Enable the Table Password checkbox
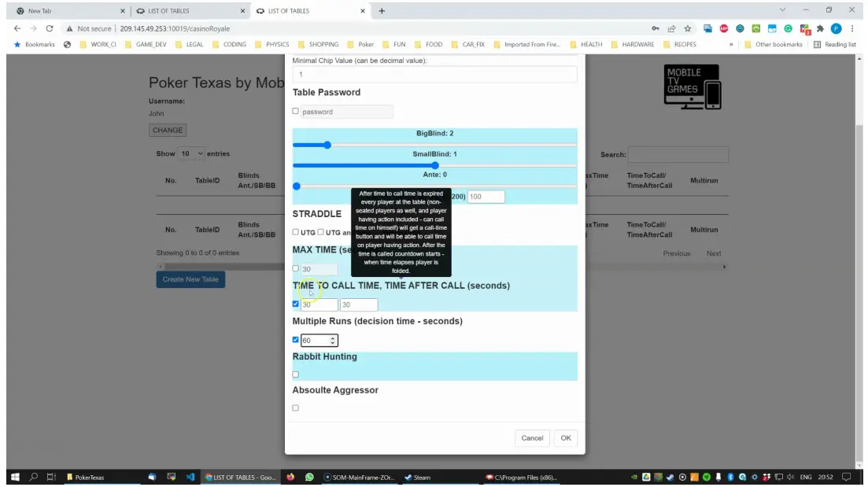 [296, 111]
